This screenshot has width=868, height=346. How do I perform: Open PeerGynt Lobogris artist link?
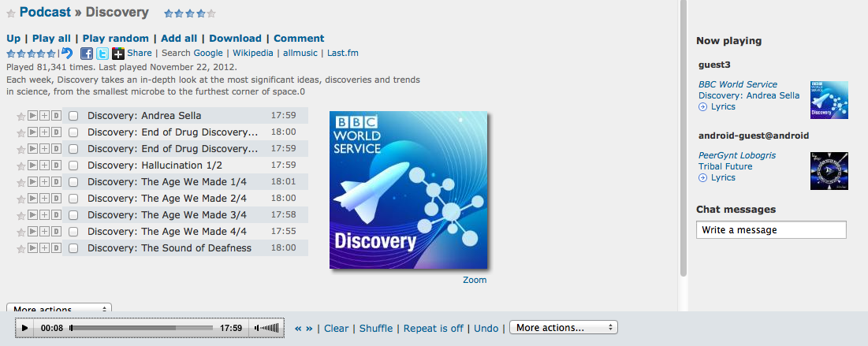(737, 155)
